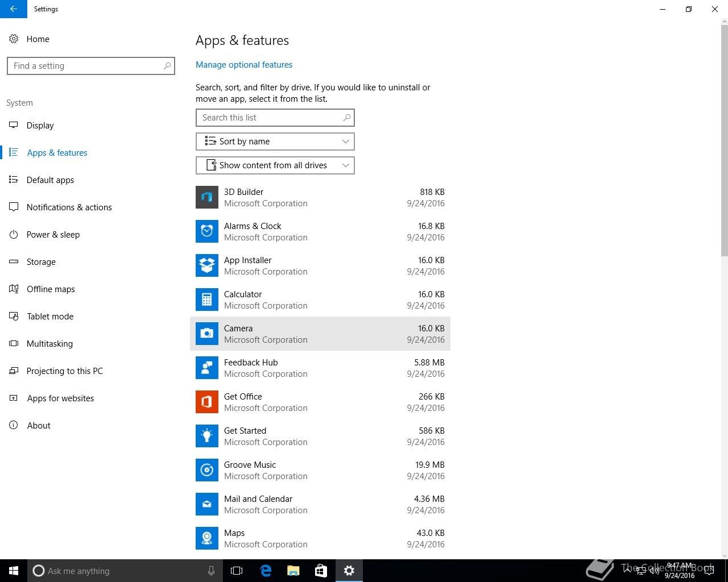The image size is (728, 582).
Task: Click the 3D Builder app icon
Action: 207,197
